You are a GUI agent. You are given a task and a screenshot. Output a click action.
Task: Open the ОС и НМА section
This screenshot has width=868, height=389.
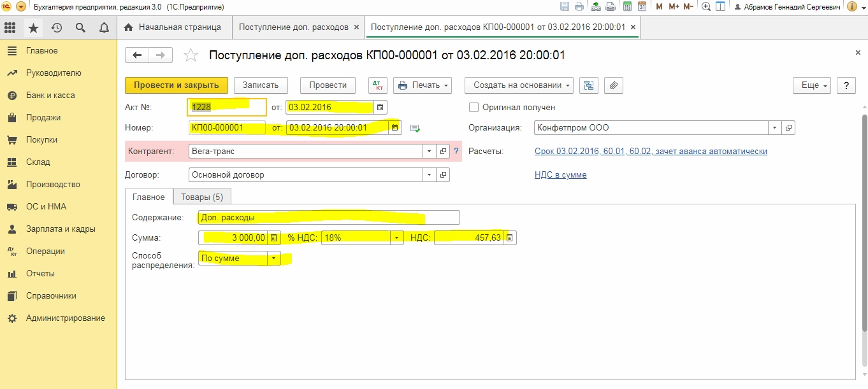point(46,207)
